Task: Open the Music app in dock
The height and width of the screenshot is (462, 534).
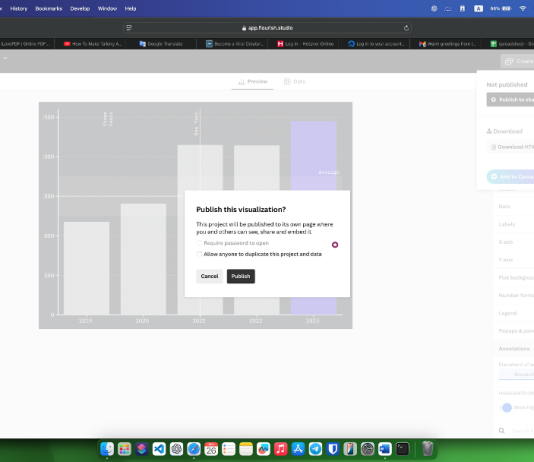Action: [x=281, y=449]
